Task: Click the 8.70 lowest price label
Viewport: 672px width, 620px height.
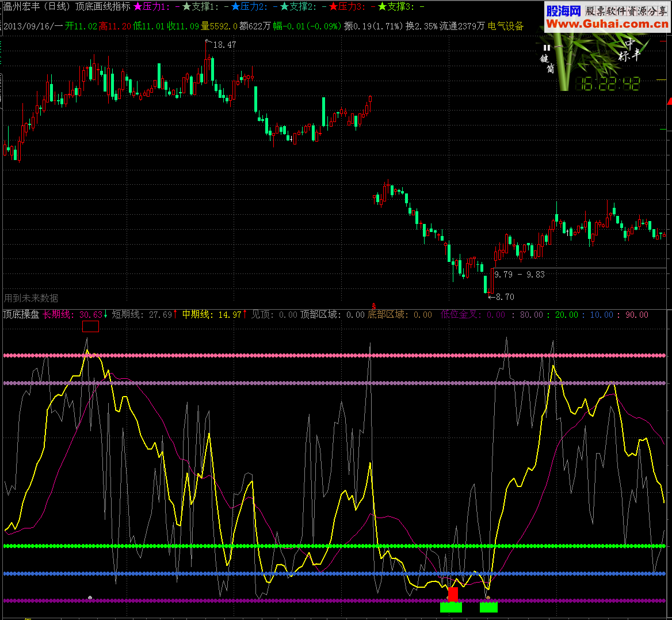Action: coord(505,296)
